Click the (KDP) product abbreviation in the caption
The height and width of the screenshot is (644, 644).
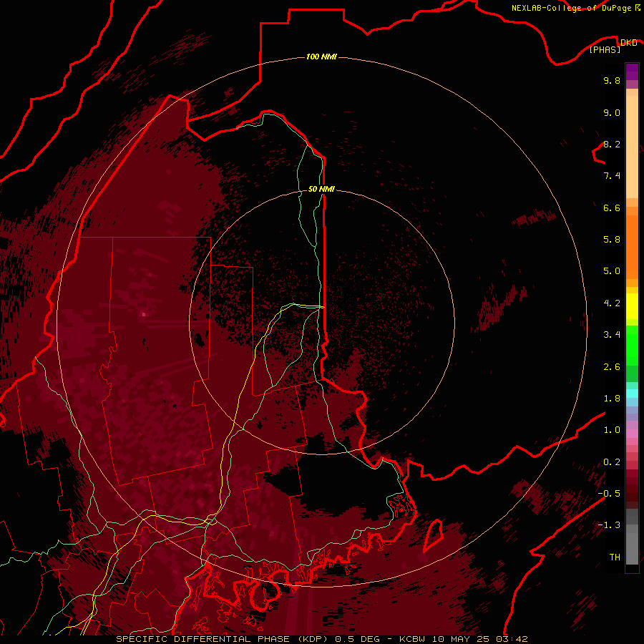click(311, 639)
